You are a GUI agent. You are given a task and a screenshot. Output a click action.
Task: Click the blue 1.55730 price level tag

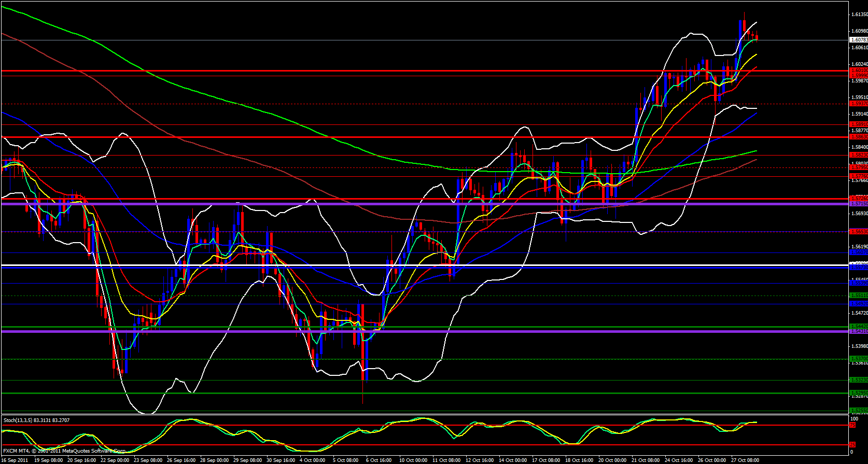click(858, 268)
